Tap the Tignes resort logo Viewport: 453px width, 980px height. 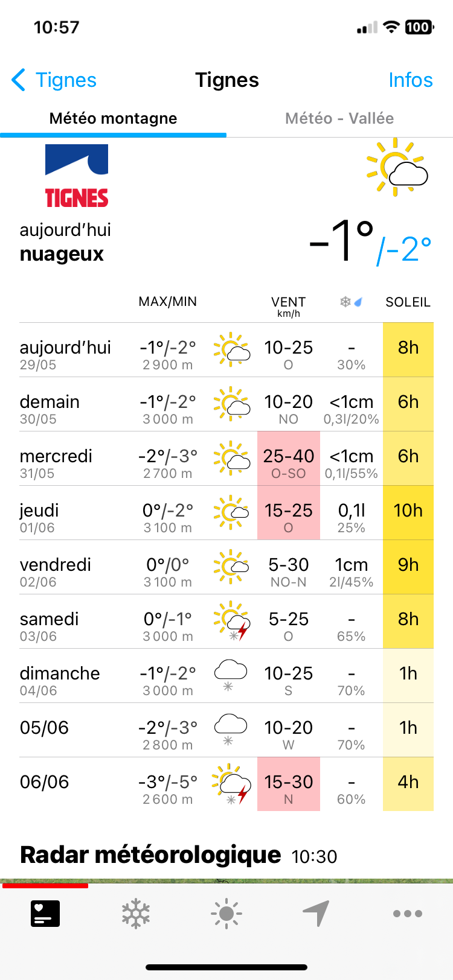[x=77, y=176]
